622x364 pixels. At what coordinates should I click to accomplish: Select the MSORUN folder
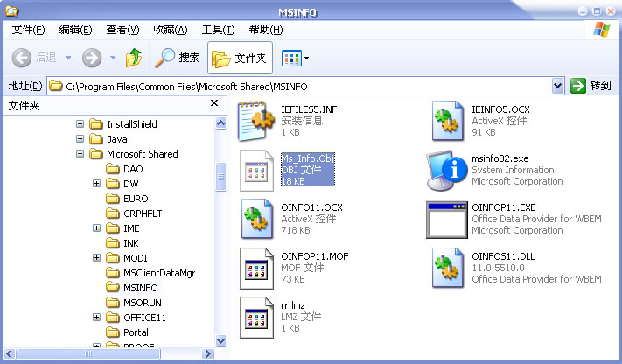coord(134,303)
